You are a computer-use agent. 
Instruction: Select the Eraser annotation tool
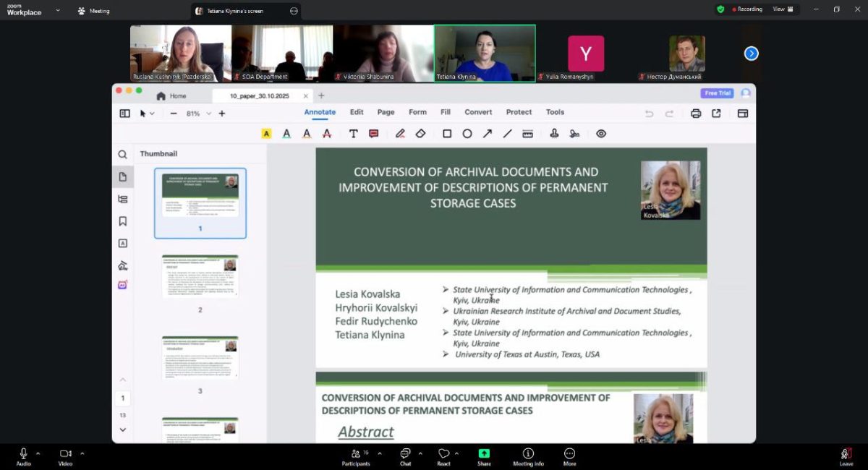coord(420,134)
